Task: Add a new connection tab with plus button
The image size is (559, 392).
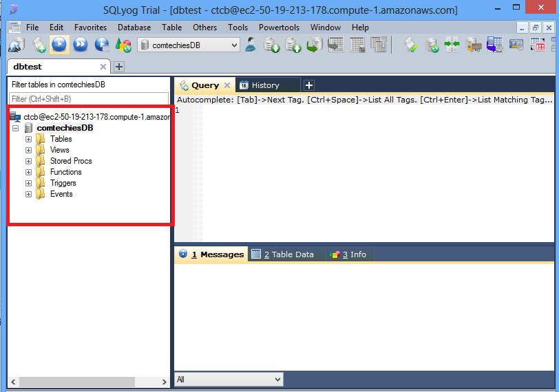Action: click(119, 67)
